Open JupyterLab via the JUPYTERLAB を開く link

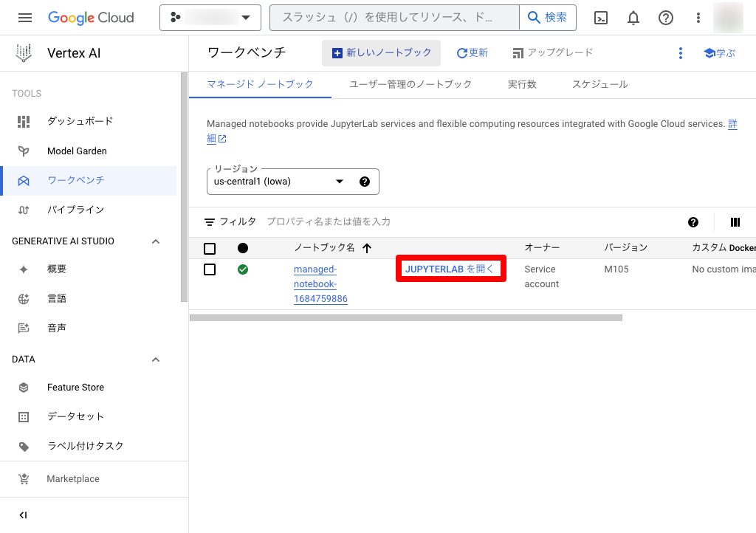(x=450, y=269)
